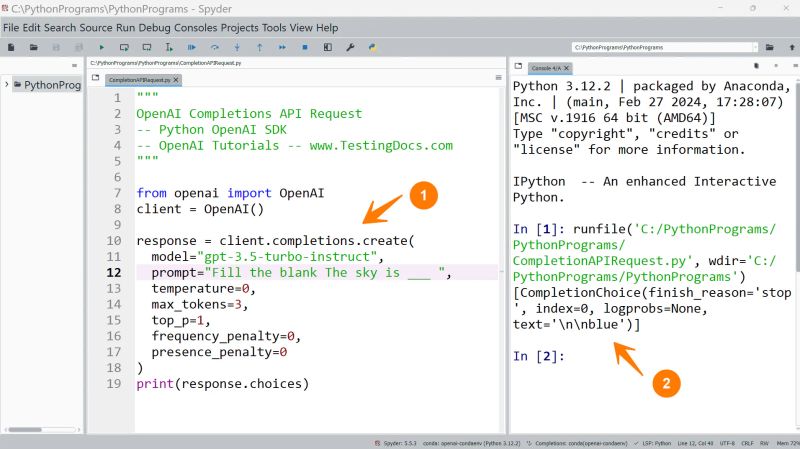Open the View menu
Image resolution: width=800 pixels, height=449 pixels.
pyautogui.click(x=301, y=28)
